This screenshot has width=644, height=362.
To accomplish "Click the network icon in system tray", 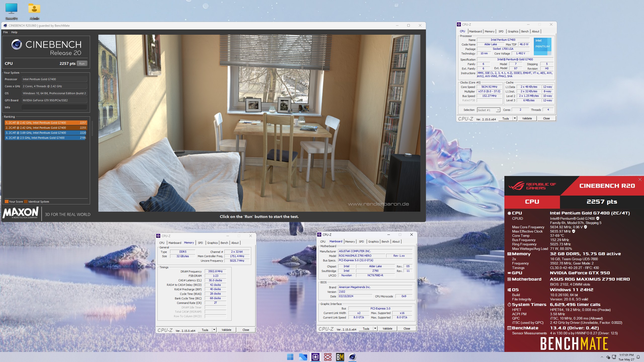I will pos(614,357).
